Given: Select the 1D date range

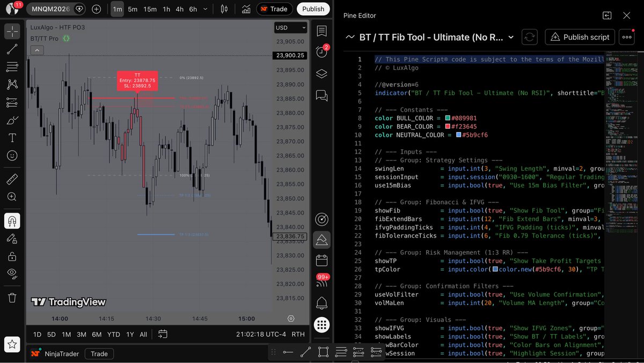Looking at the screenshot, I should point(37,334).
